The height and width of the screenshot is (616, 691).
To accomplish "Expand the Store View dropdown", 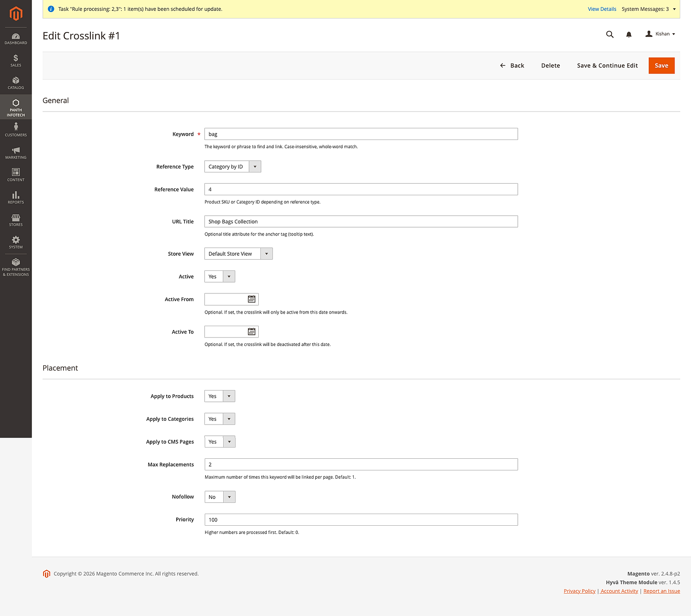I will coord(266,254).
